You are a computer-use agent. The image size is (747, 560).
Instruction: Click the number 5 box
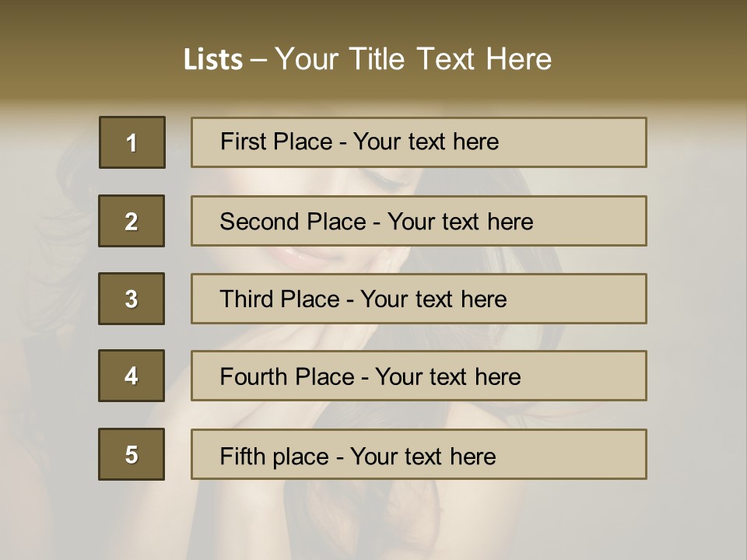click(x=132, y=454)
